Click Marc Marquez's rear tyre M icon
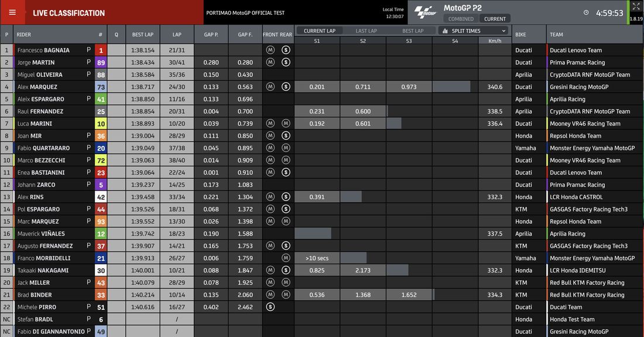This screenshot has width=644, height=337. [x=286, y=221]
